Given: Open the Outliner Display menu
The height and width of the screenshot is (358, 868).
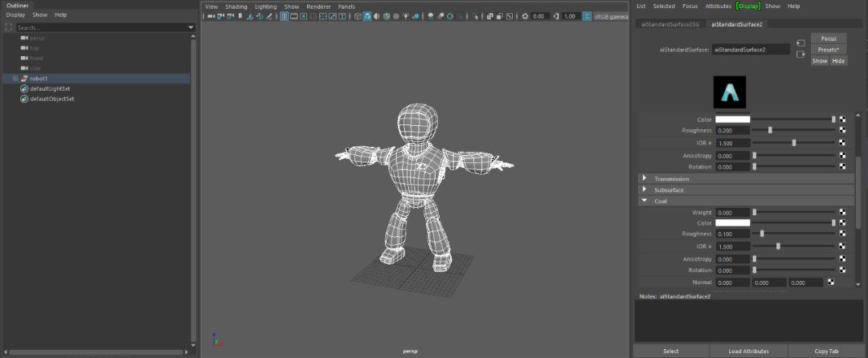Looking at the screenshot, I should 15,15.
